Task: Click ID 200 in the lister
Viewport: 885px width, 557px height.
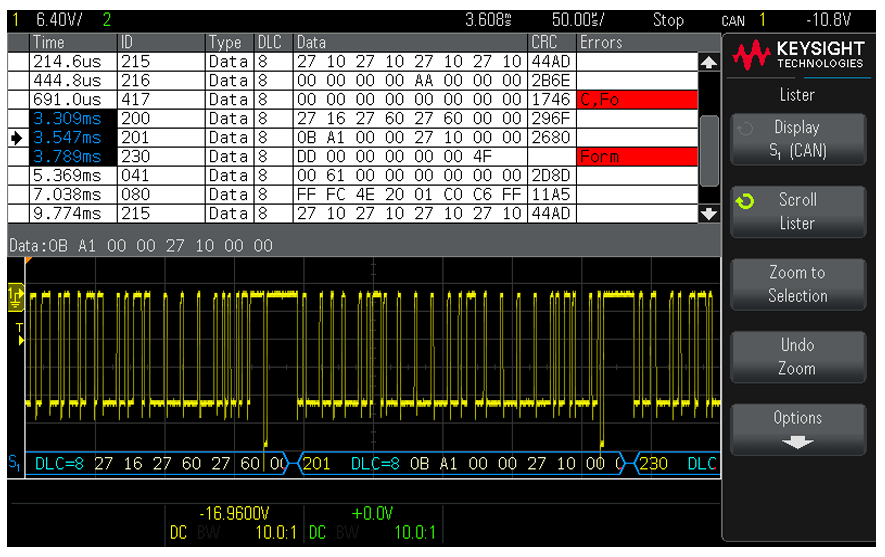Action: pyautogui.click(x=161, y=119)
